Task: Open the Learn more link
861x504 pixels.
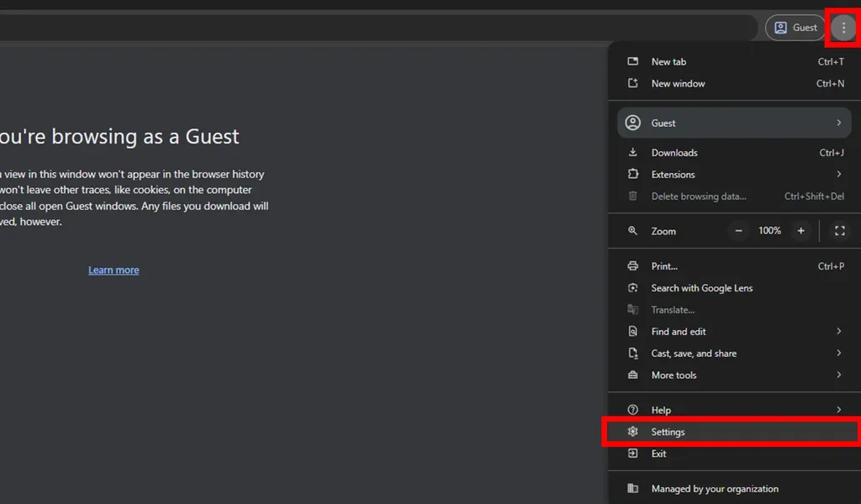Action: click(114, 270)
